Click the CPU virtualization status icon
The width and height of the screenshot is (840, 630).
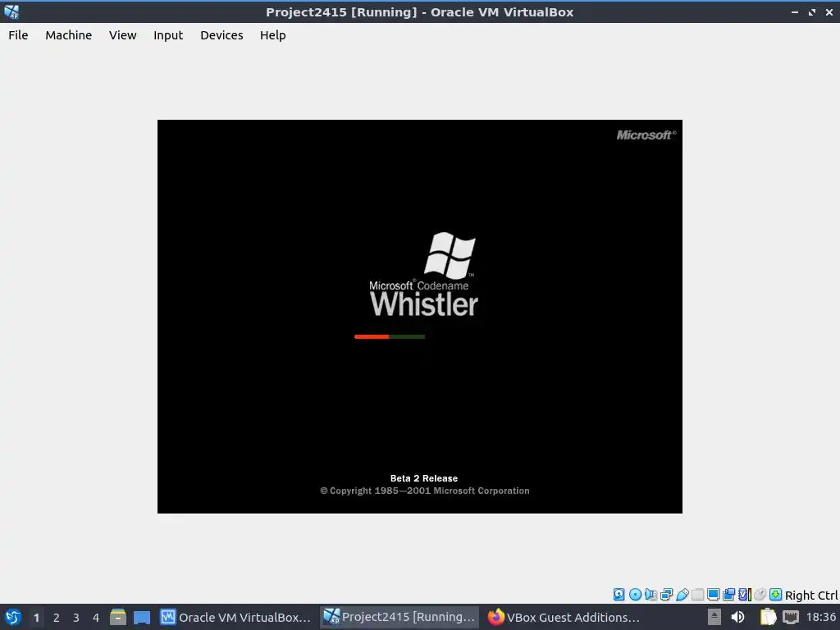pyautogui.click(x=745, y=594)
